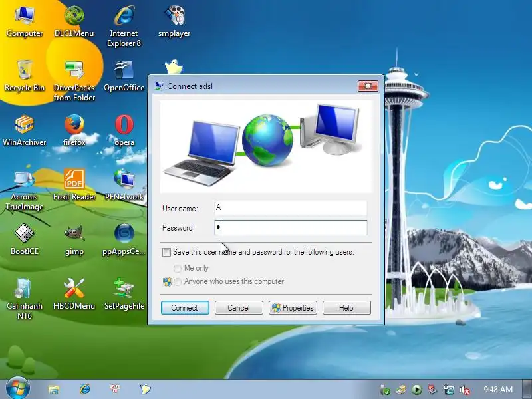Launch opera from the desktop

(124, 130)
